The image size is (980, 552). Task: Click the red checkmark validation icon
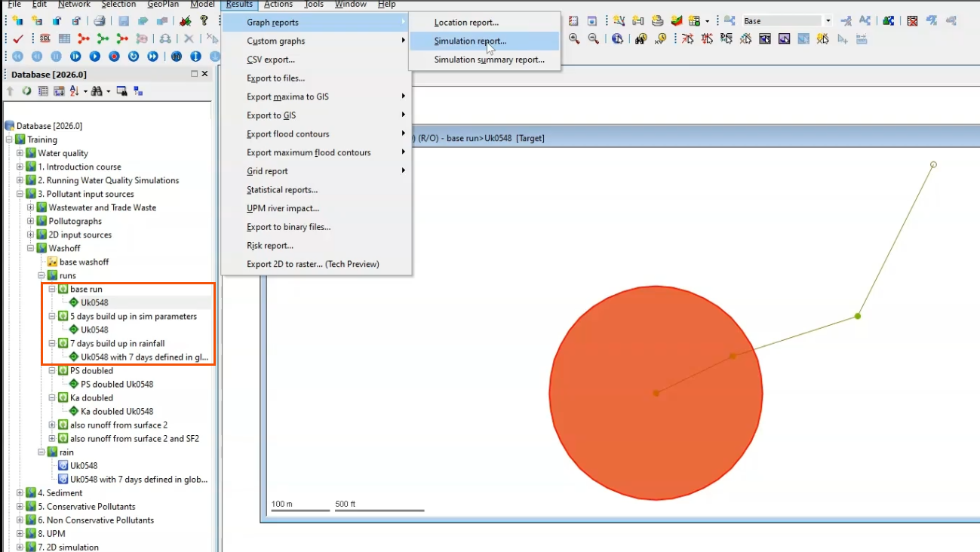tap(17, 38)
